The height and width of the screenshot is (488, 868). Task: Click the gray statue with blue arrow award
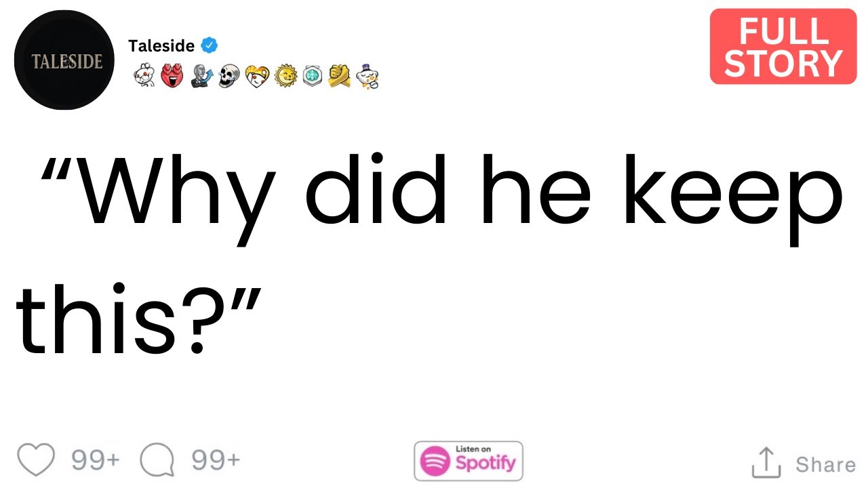click(201, 77)
